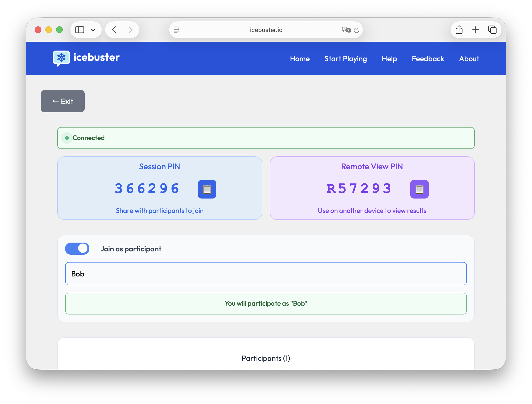Click the translate page icon
This screenshot has width=532, height=404.
tap(346, 30)
